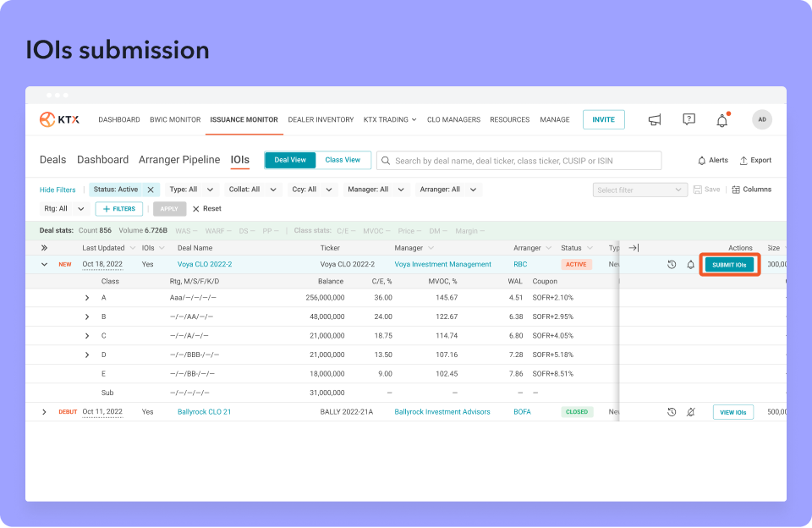Click the history icon for Voya CLO 2022-2
Screen dimensions: 812x528
point(672,265)
